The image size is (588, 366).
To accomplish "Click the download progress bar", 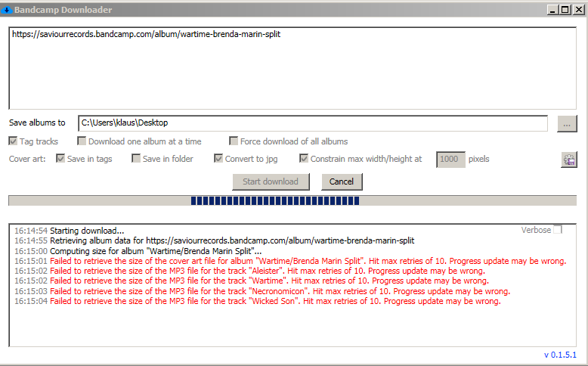I will [x=292, y=201].
